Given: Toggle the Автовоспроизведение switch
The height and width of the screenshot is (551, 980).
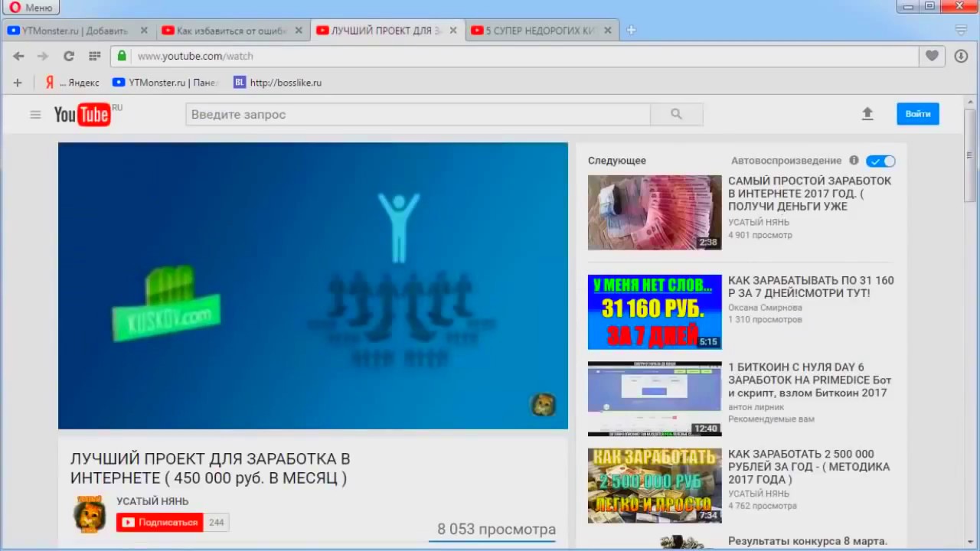Looking at the screenshot, I should (x=880, y=161).
